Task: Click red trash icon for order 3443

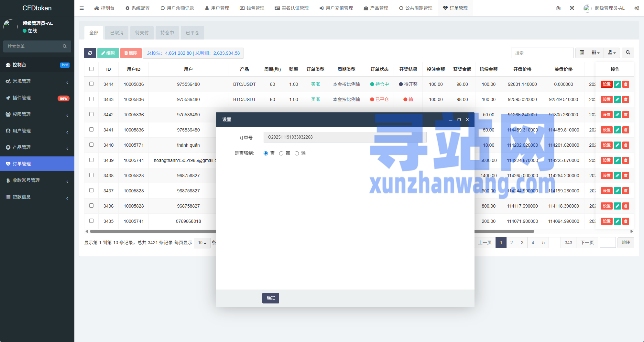Action: [x=626, y=99]
